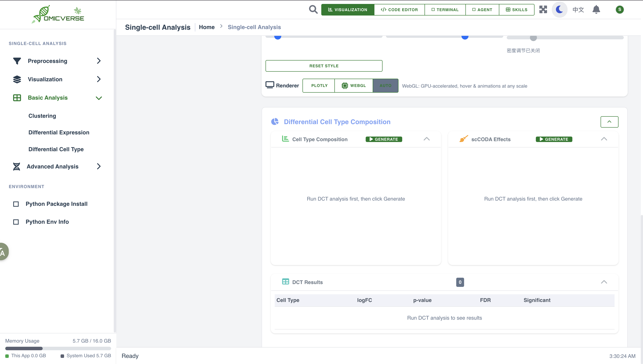This screenshot has height=364, width=643.
Task: Click the fullscreen expand icon
Action: click(543, 9)
